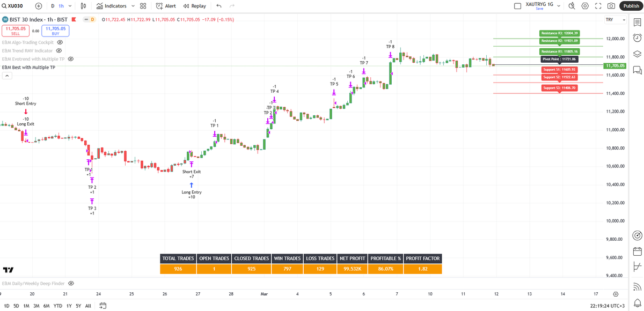This screenshot has height=311, width=644.
Task: Select the D interval in top toolbar
Action: coord(52,6)
